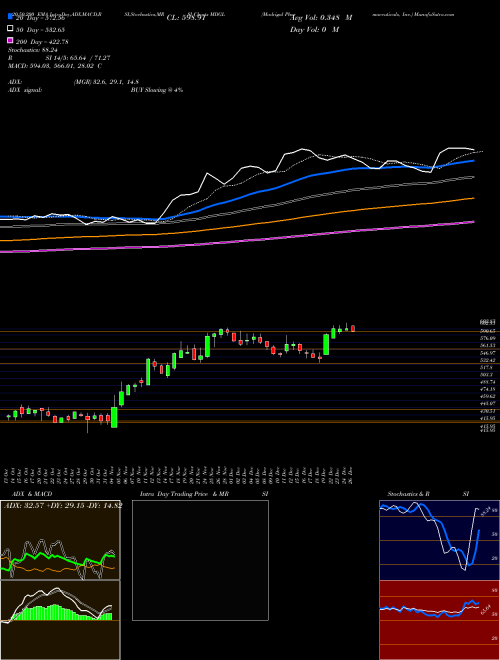Click the magenta 200 Day legend swatch
This screenshot has width=500, height=660.
pyautogui.click(x=10, y=41)
